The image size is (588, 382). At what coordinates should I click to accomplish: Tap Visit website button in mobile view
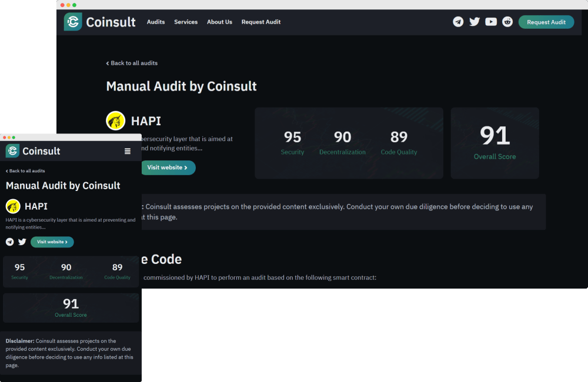tap(52, 242)
